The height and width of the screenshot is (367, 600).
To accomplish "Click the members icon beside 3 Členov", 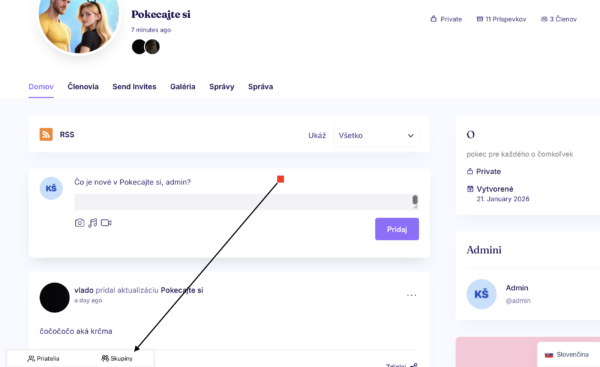I will [544, 19].
